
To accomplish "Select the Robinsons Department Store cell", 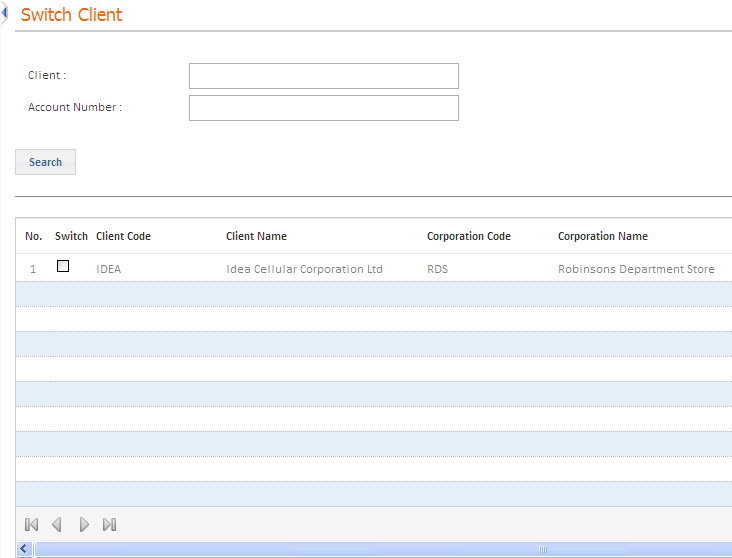I will [x=636, y=269].
